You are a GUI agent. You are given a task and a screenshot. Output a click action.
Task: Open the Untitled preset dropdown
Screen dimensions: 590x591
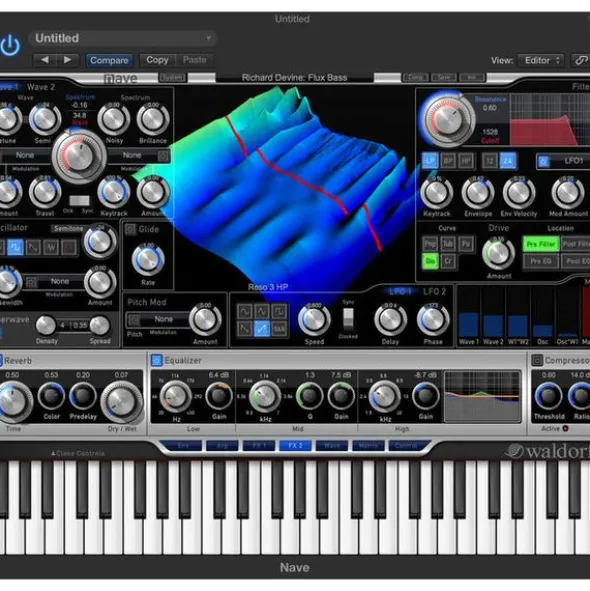click(123, 38)
